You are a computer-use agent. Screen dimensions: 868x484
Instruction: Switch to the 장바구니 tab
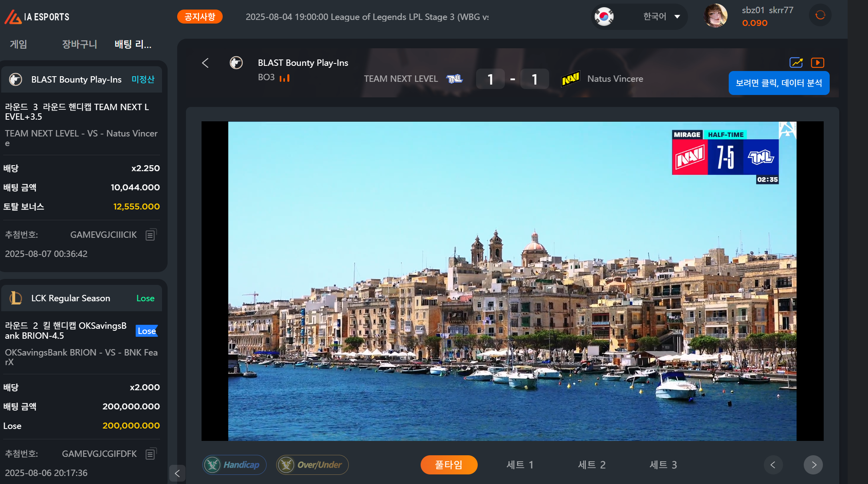coord(79,44)
